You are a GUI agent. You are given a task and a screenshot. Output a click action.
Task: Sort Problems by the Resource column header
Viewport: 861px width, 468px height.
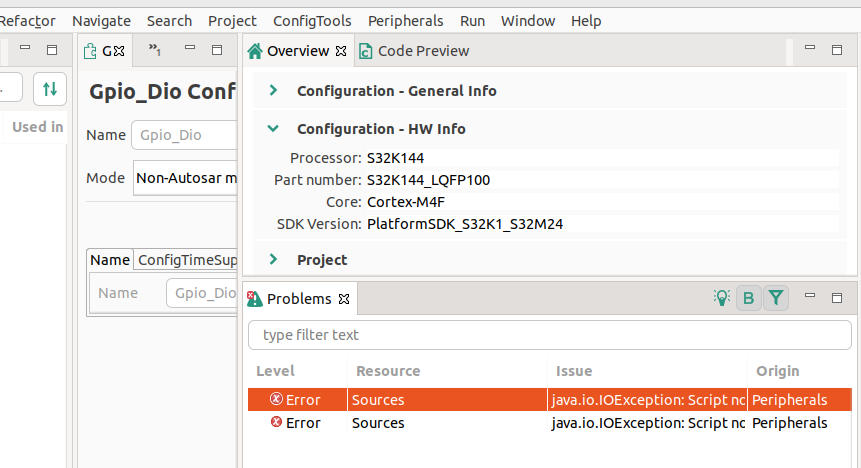[388, 371]
